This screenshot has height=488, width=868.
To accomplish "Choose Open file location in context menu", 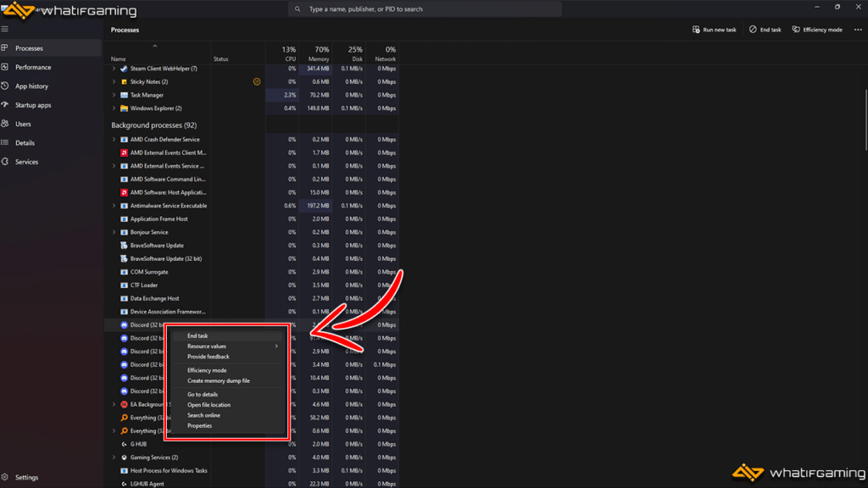I will pyautogui.click(x=209, y=405).
